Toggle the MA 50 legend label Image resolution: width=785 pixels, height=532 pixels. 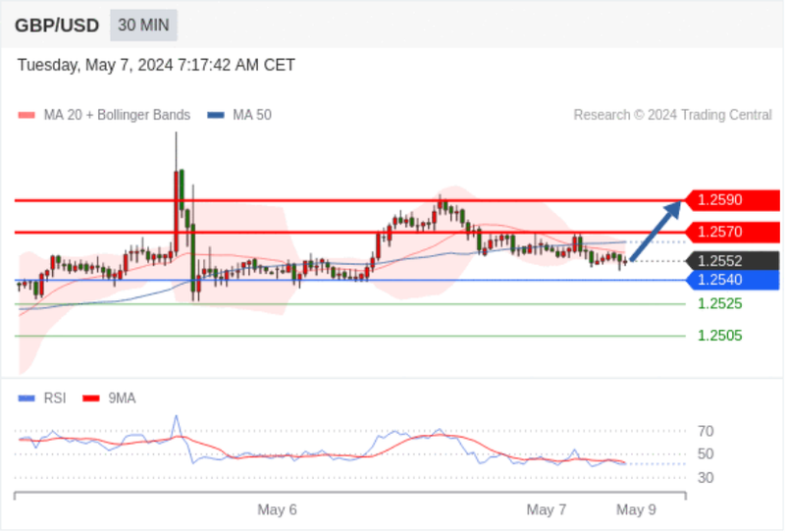(x=252, y=115)
